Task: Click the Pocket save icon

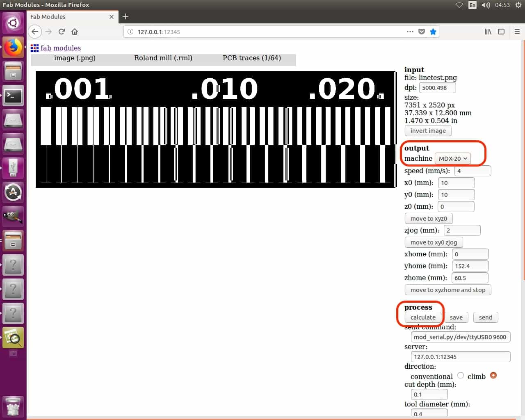Action: (421, 32)
